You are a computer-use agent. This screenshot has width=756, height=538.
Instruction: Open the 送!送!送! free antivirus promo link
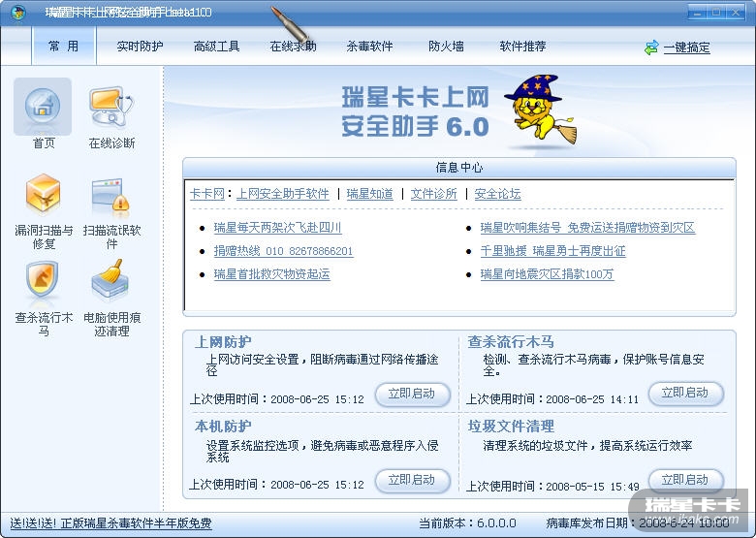pyautogui.click(x=110, y=523)
